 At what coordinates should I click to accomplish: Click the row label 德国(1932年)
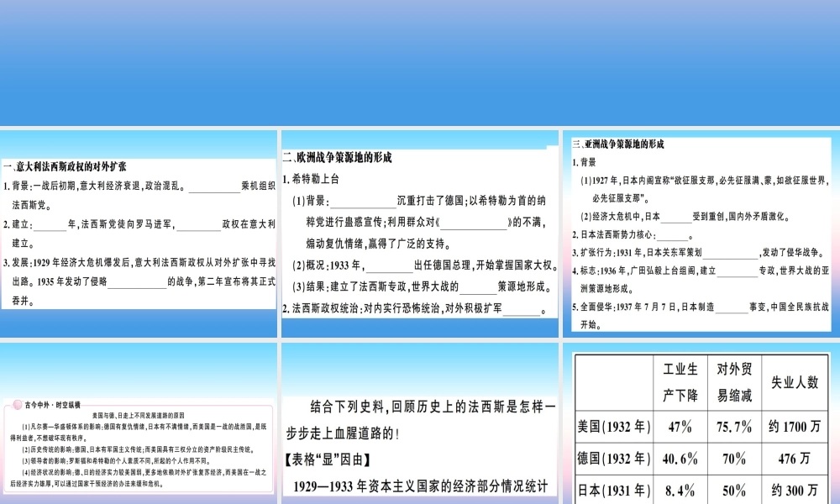(x=614, y=459)
